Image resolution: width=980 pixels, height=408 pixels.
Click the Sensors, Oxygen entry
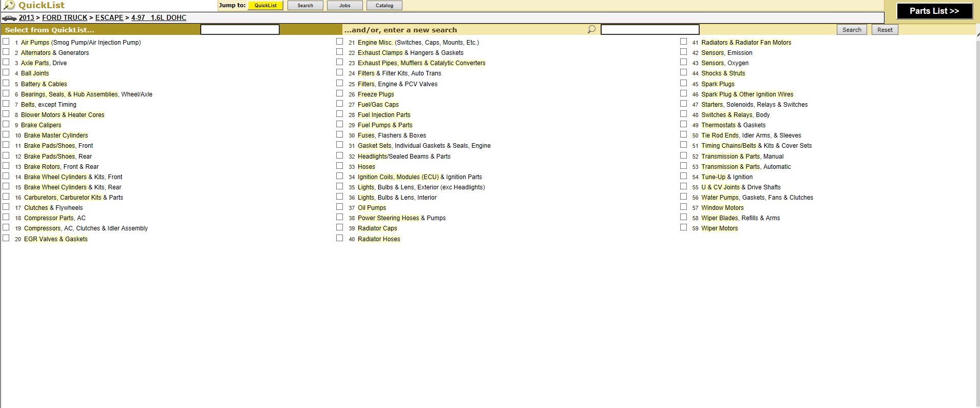(725, 63)
